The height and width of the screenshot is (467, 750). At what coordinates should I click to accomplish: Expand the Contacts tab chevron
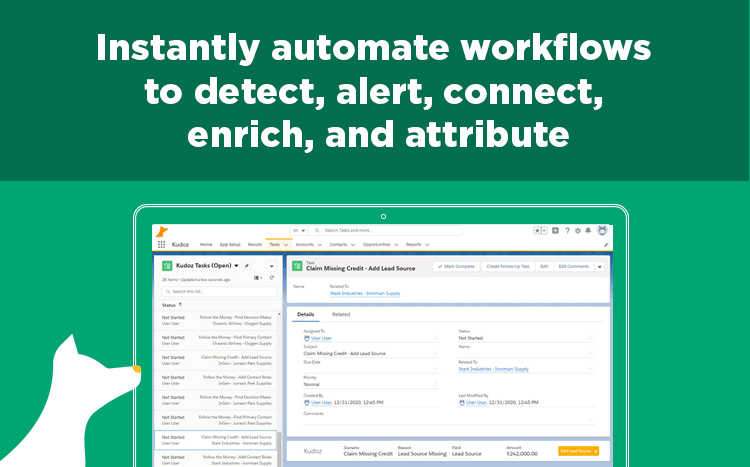353,245
